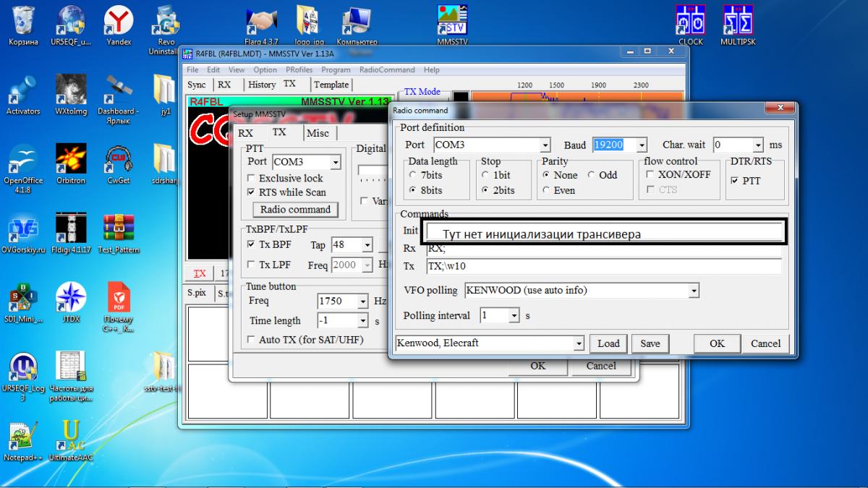Open the VFO polling dropdown

tap(694, 291)
